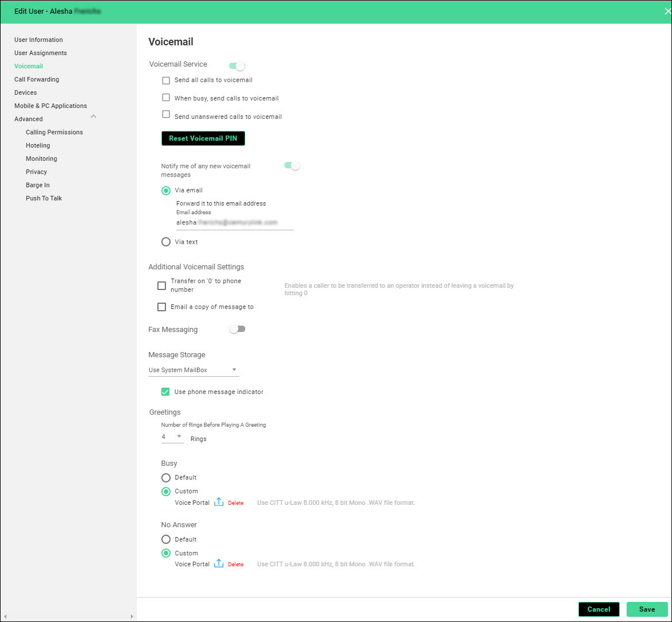This screenshot has width=672, height=622.
Task: Check Send all calls to voicemail
Action: [166, 80]
